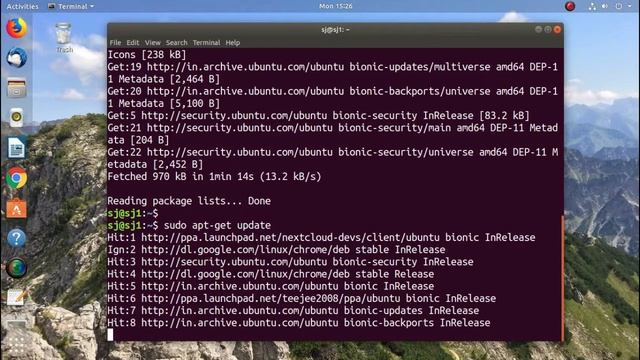Open LibreOffice Writer from the dock
Image resolution: width=640 pixels, height=360 pixels.
coord(16,148)
